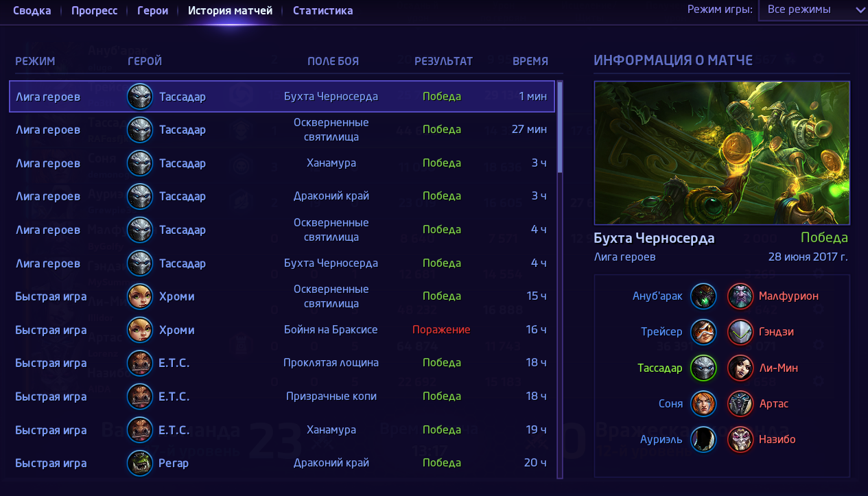Click Хроми portrait in the Оскверненные святилища row

[140, 296]
